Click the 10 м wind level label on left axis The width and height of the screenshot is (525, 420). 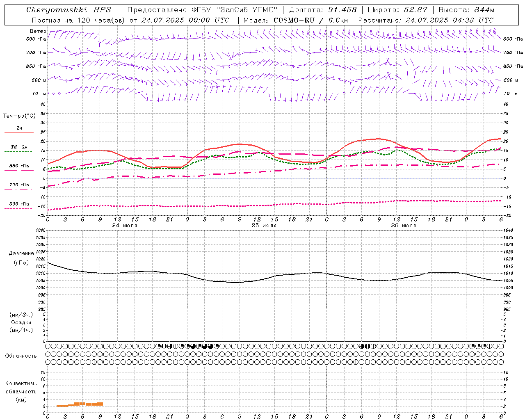[39, 94]
